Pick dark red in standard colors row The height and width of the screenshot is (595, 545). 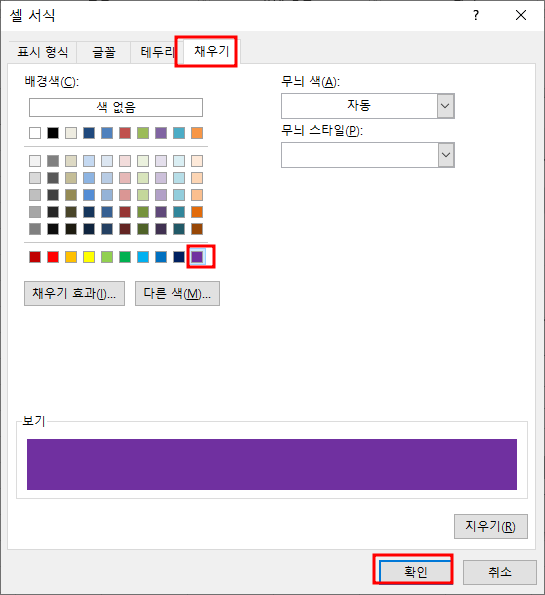click(35, 257)
